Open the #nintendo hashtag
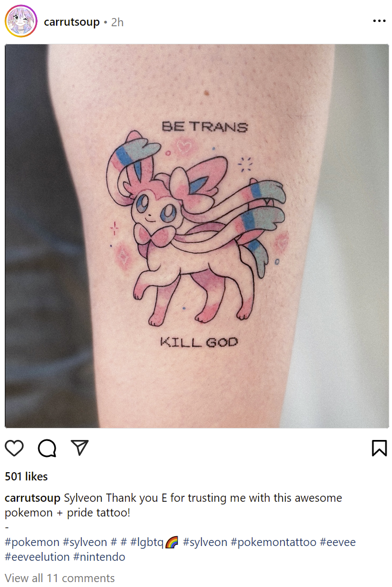This screenshot has width=392, height=587. (99, 557)
